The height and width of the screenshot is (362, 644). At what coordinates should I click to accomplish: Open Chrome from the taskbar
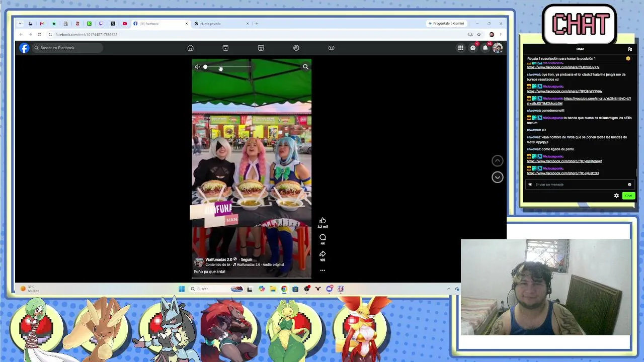coord(284,289)
